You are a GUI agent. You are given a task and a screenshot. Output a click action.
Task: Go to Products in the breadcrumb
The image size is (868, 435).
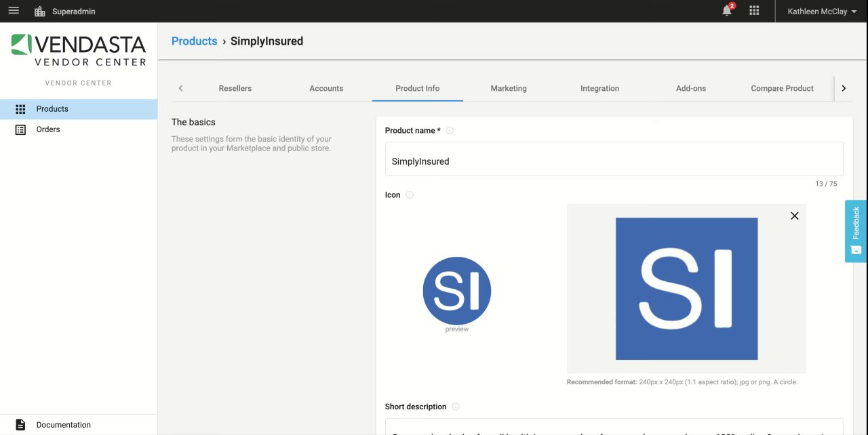[194, 41]
